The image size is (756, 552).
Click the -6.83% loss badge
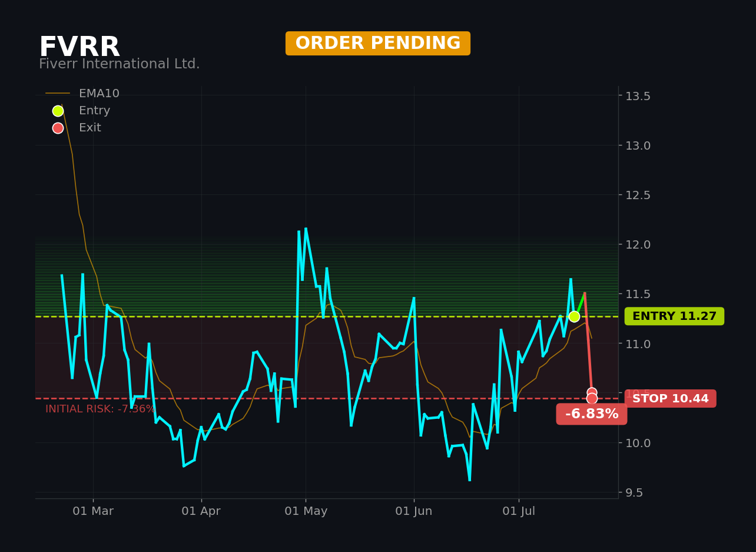coord(592,414)
